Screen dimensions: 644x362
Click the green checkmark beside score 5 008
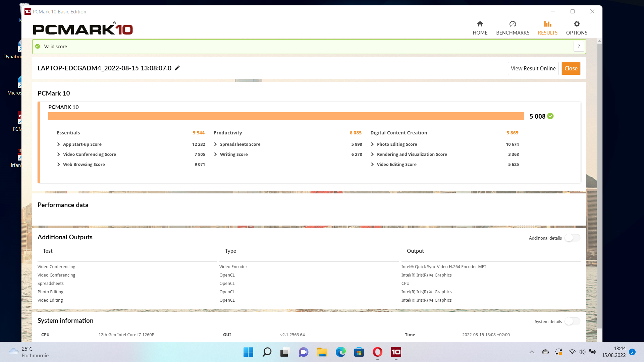pos(550,116)
